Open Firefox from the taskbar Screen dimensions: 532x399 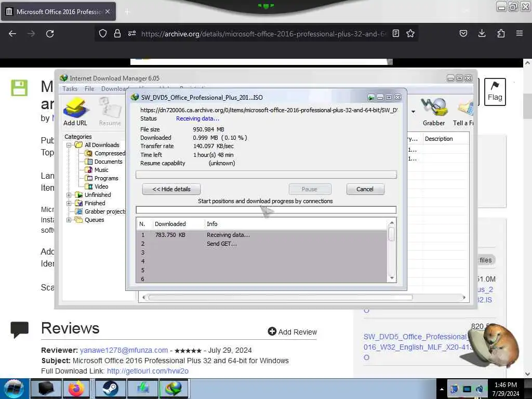point(76,389)
